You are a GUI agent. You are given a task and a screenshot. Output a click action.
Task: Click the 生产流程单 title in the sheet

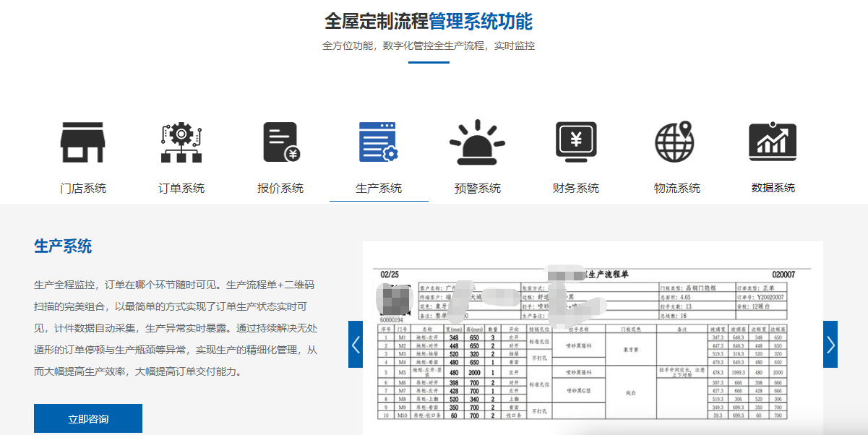click(x=609, y=274)
